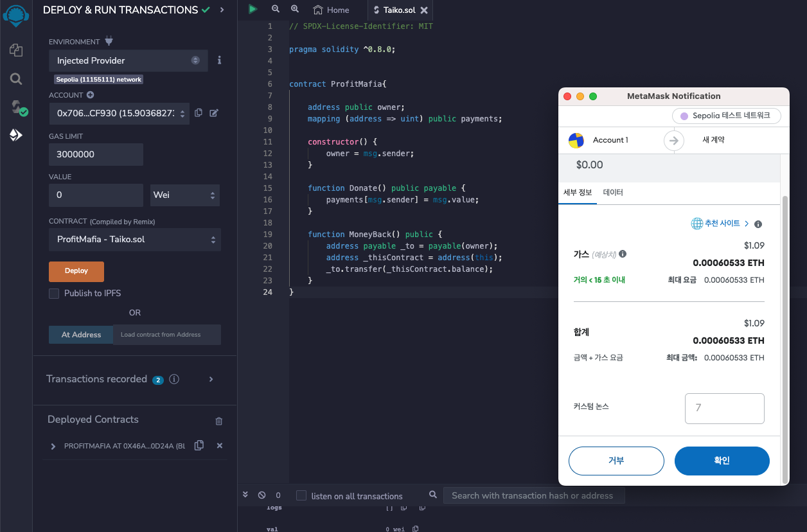Open the ProfitMafia - Taiko.sol contract dropdown
The width and height of the screenshot is (807, 532).
click(x=135, y=239)
